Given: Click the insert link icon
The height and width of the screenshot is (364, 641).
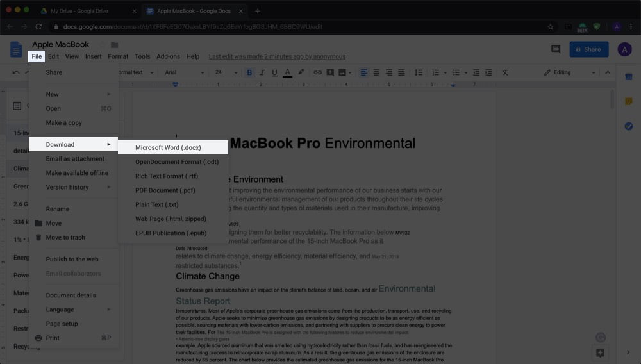Looking at the screenshot, I should [x=317, y=72].
